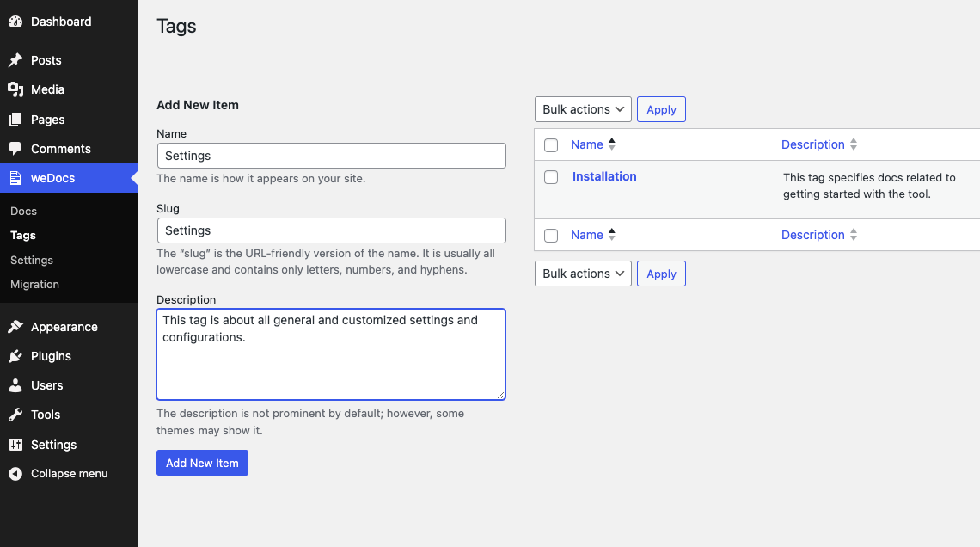Viewport: 980px width, 547px height.
Task: Click the Pages icon in sidebar
Action: point(15,120)
